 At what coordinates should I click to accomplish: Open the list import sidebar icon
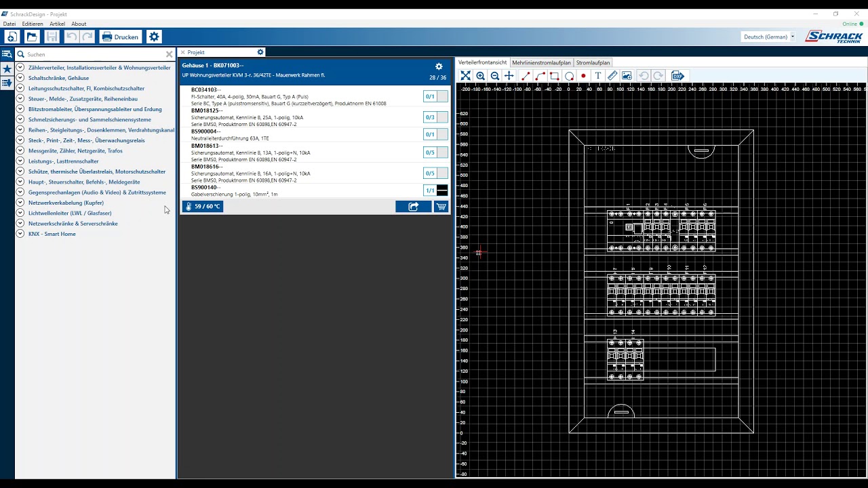7,83
